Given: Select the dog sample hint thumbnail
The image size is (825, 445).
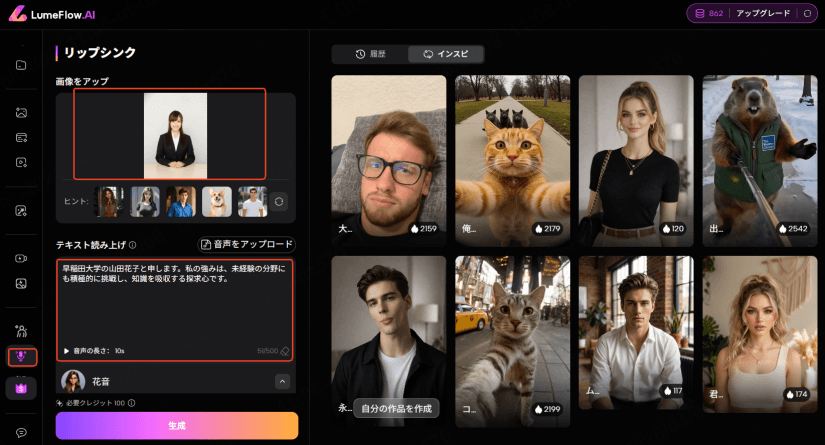Looking at the screenshot, I should [x=217, y=201].
